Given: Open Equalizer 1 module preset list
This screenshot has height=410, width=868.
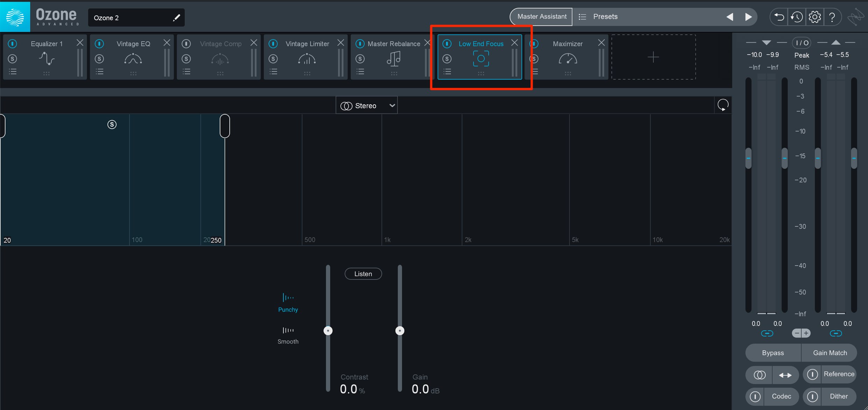Looking at the screenshot, I should pos(13,72).
